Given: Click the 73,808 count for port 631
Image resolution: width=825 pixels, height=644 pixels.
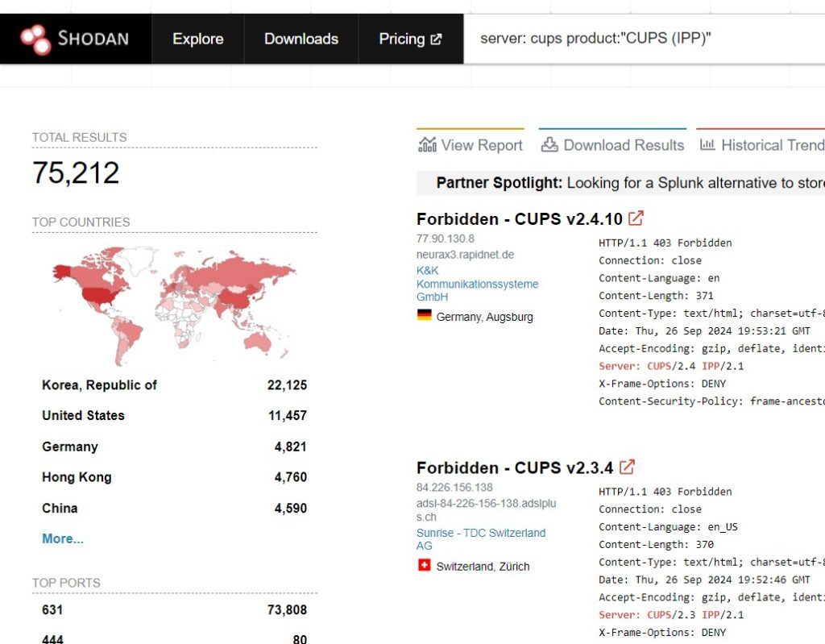Looking at the screenshot, I should [x=287, y=610].
